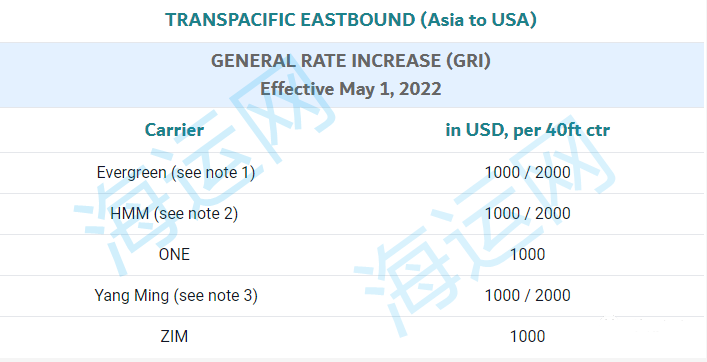The height and width of the screenshot is (362, 707).
Task: Select the Evergreen (see note 1) cell
Action: coord(176,172)
